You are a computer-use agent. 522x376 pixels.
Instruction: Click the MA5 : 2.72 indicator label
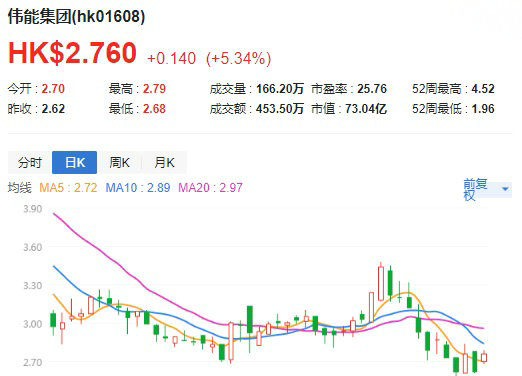tap(68, 188)
